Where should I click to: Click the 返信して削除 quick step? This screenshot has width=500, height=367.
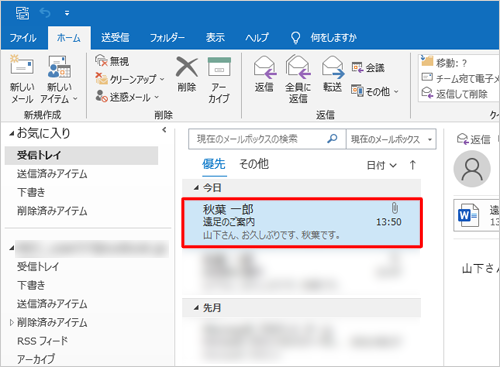(x=454, y=94)
